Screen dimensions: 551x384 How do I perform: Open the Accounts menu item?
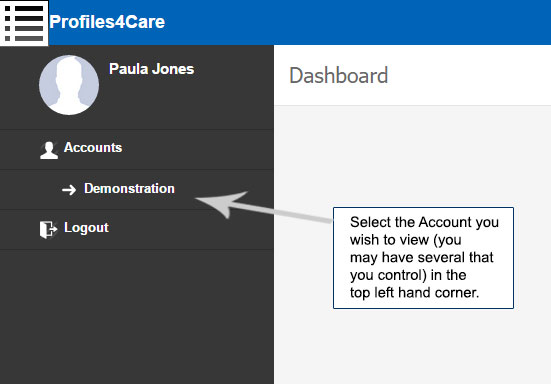tap(93, 148)
